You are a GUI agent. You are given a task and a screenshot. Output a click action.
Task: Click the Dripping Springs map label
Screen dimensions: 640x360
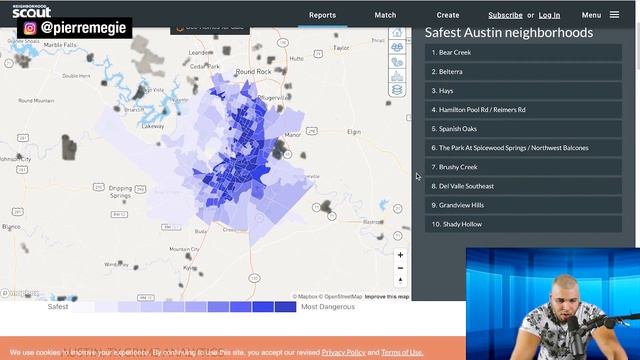point(120,192)
